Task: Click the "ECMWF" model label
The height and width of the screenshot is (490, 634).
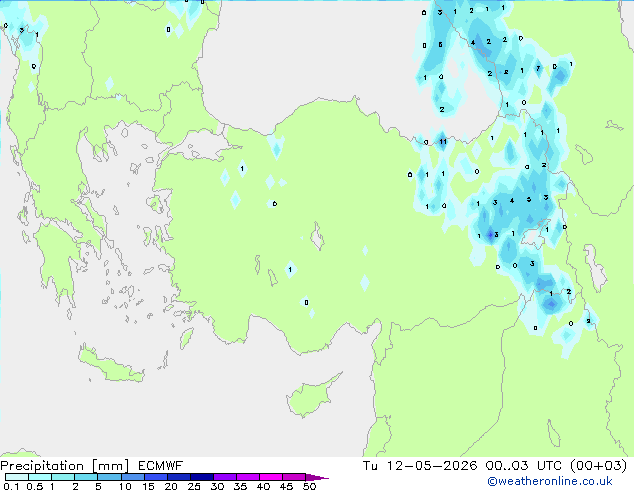Action: (x=160, y=466)
